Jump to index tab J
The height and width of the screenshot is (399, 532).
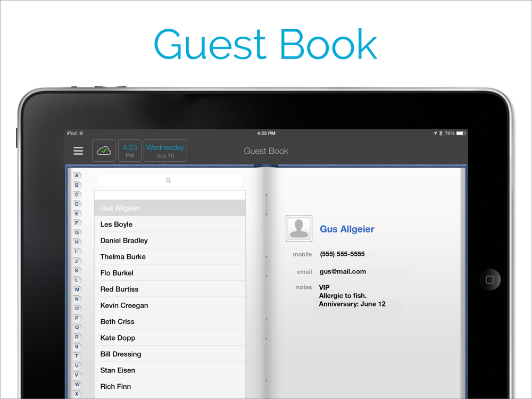[77, 261]
